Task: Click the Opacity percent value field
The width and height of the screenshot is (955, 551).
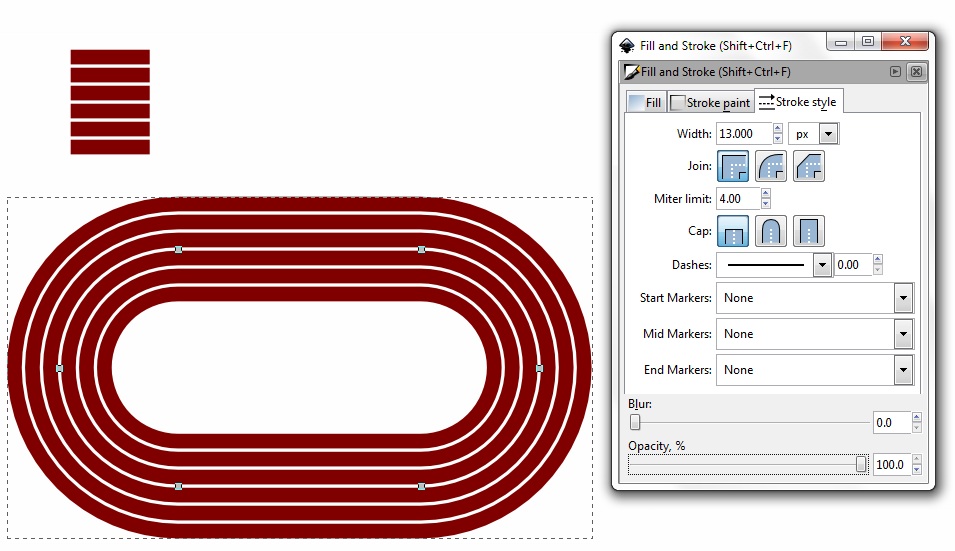Action: 892,465
